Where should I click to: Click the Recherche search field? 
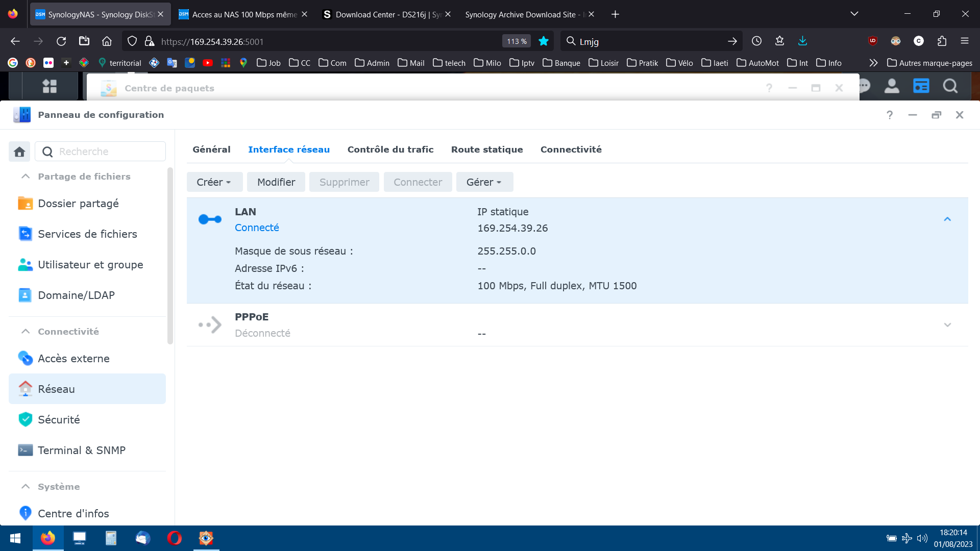(108, 152)
